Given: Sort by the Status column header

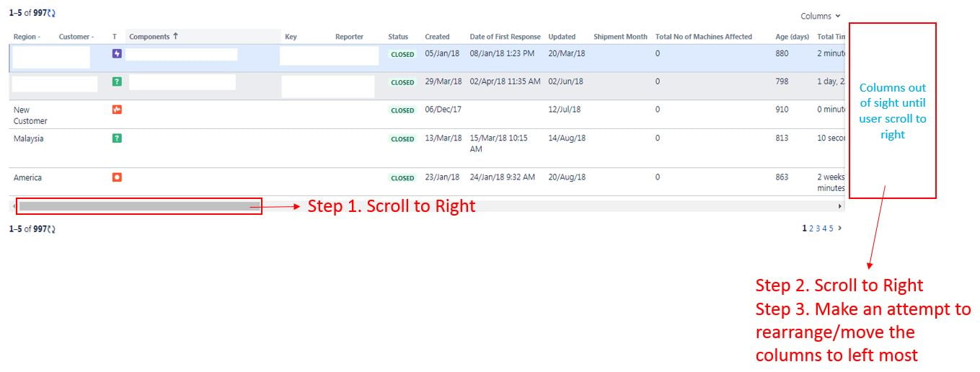Looking at the screenshot, I should (398, 37).
